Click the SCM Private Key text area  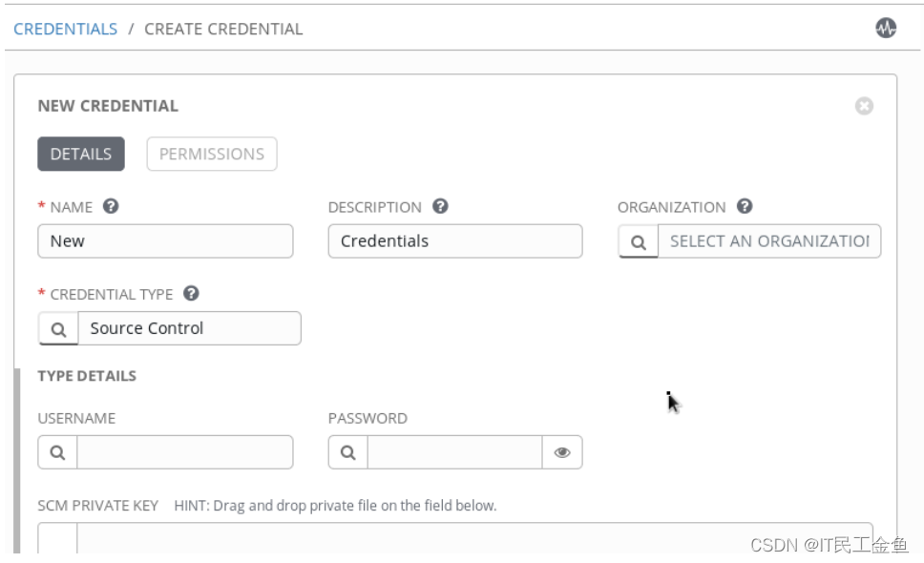pos(474,537)
